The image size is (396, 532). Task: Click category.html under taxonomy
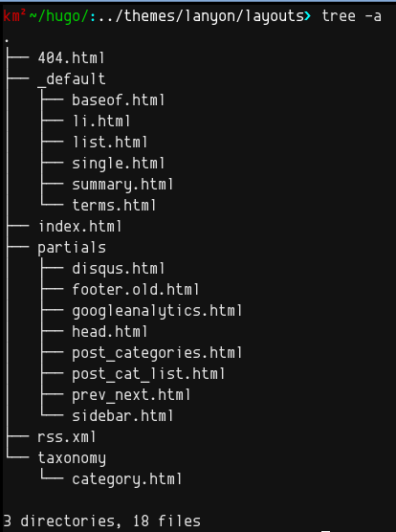click(127, 479)
